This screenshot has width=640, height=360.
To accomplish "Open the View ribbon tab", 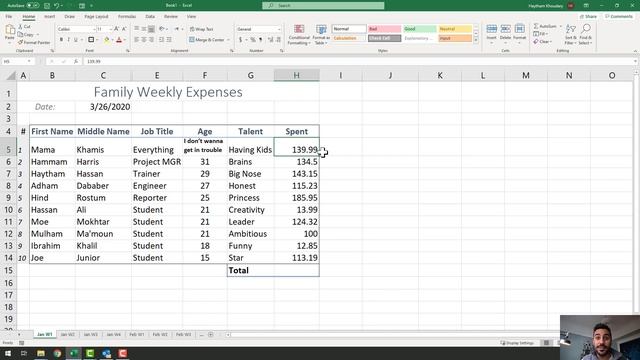I will pyautogui.click(x=191, y=16).
